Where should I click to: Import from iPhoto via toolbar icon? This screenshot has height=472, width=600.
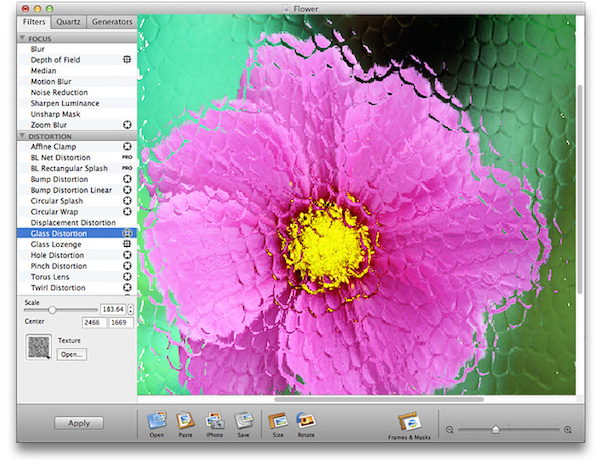coord(214,422)
